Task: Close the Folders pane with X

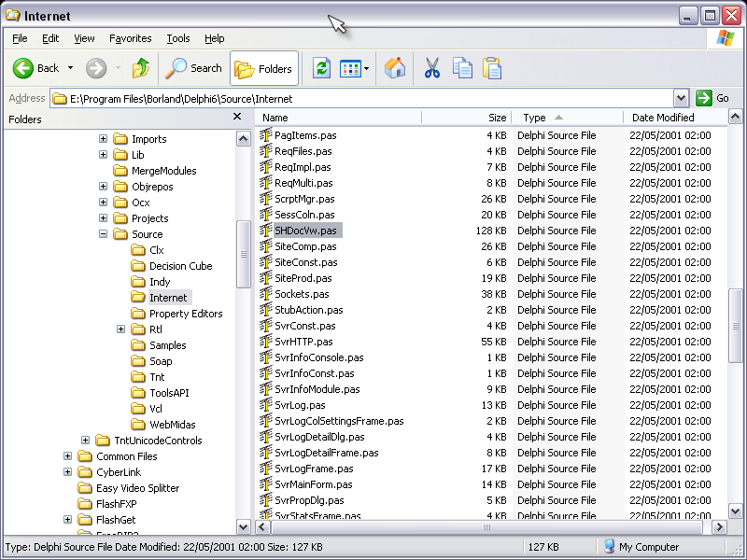Action: 237,119
